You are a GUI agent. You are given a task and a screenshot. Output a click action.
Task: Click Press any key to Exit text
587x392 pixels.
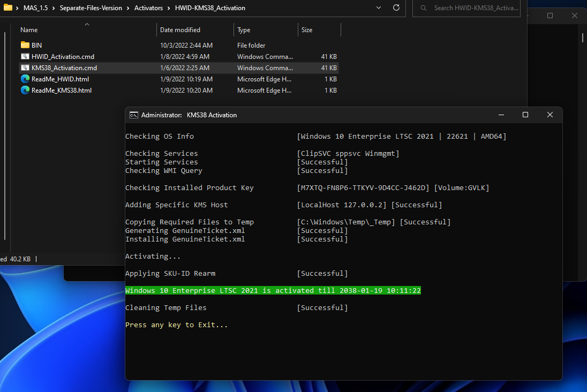176,325
